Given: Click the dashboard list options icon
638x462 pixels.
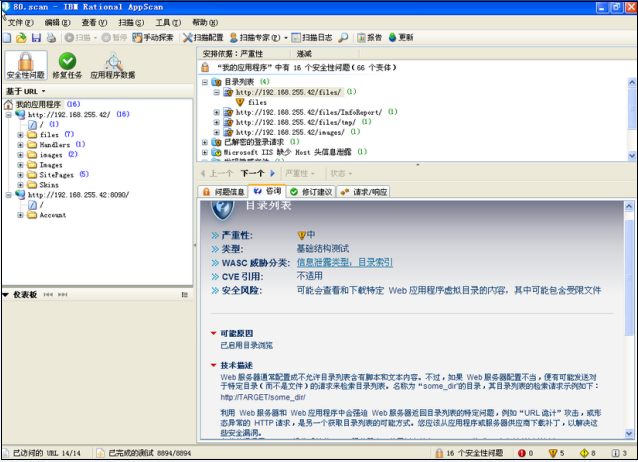Looking at the screenshot, I should (185, 295).
